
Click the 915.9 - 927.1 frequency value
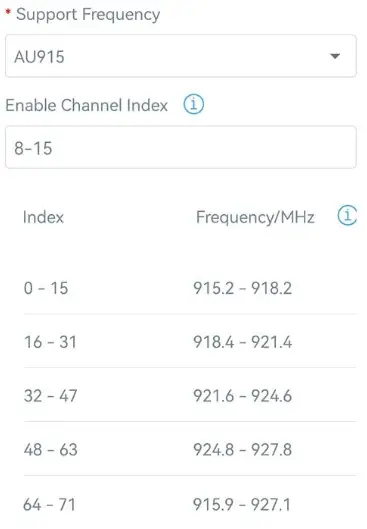[242, 505]
